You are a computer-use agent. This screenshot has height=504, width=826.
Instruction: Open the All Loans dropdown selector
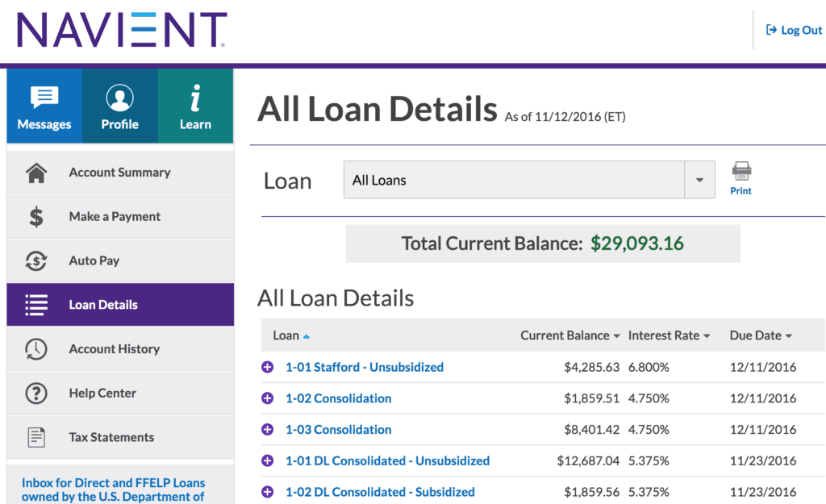[x=529, y=180]
